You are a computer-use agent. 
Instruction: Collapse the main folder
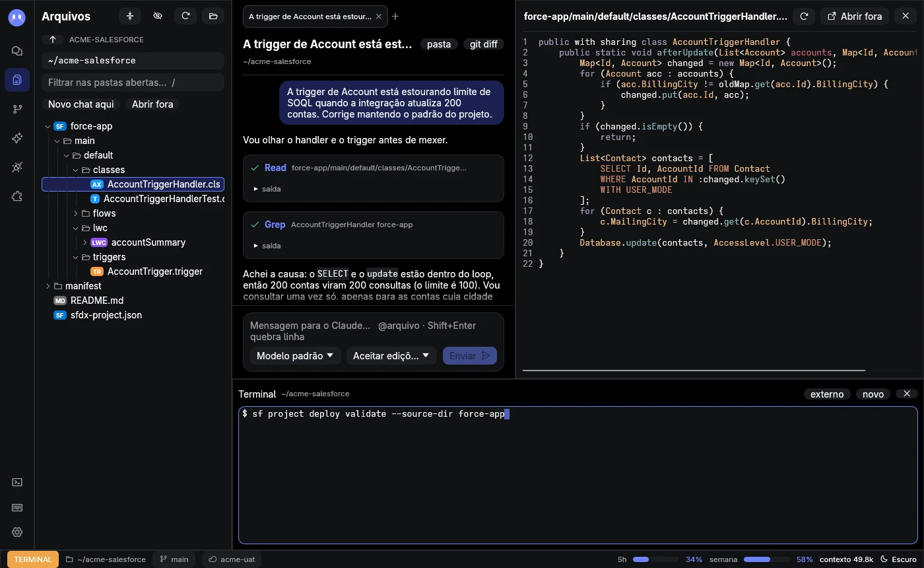pos(57,141)
